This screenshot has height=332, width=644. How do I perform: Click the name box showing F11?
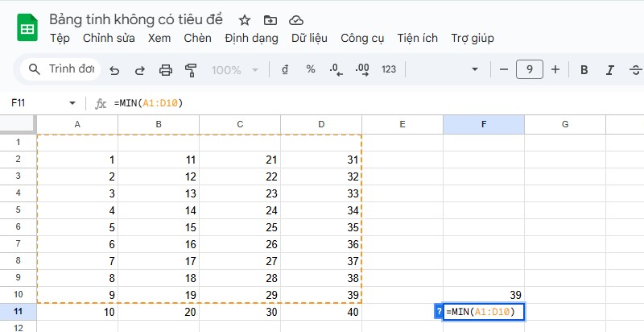[37, 102]
